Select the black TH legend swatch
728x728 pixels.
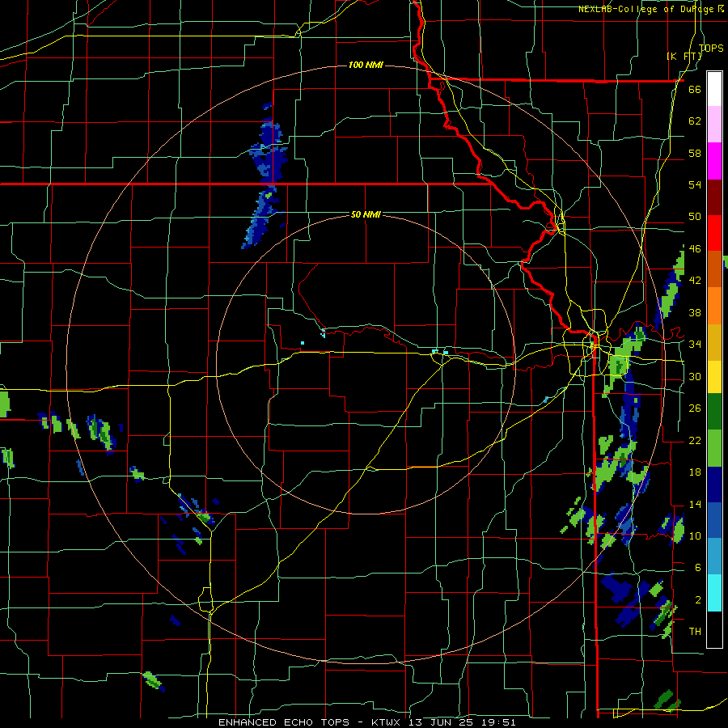point(714,629)
